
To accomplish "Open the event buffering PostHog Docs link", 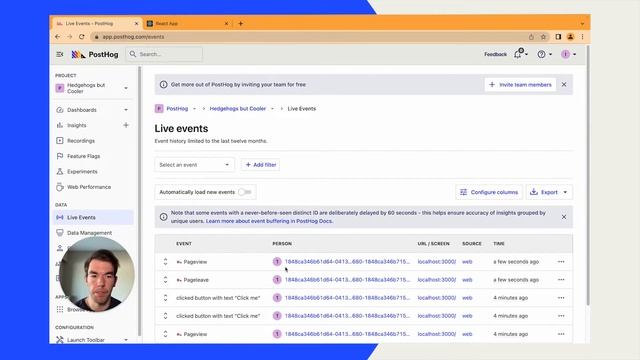I will (x=269, y=221).
